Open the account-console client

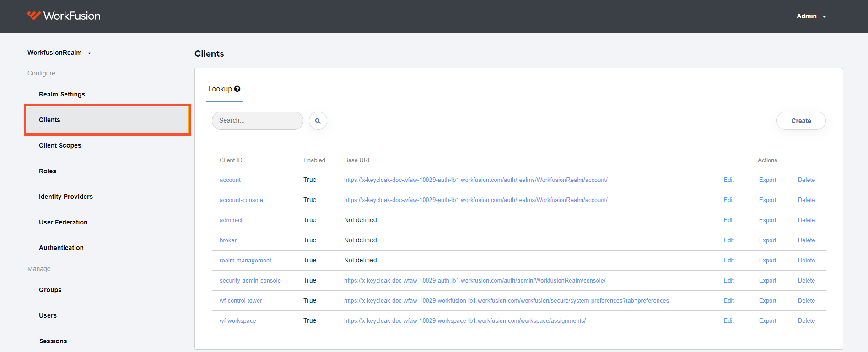point(241,200)
